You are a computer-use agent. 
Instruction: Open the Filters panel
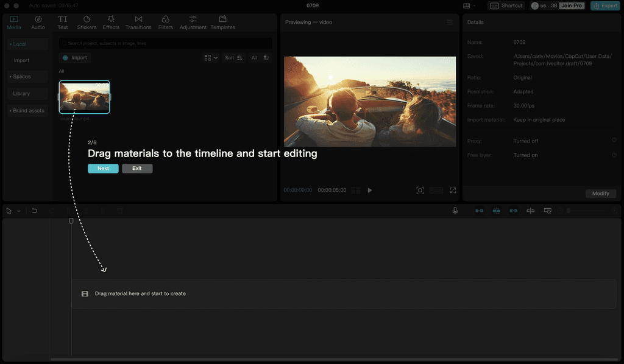(x=165, y=23)
